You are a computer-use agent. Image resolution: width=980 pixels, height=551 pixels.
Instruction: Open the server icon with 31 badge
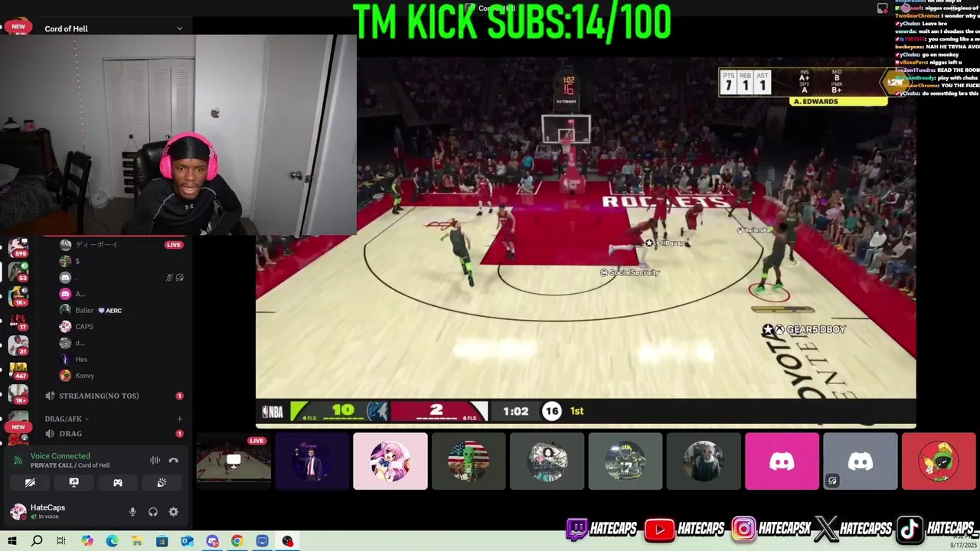(x=18, y=345)
